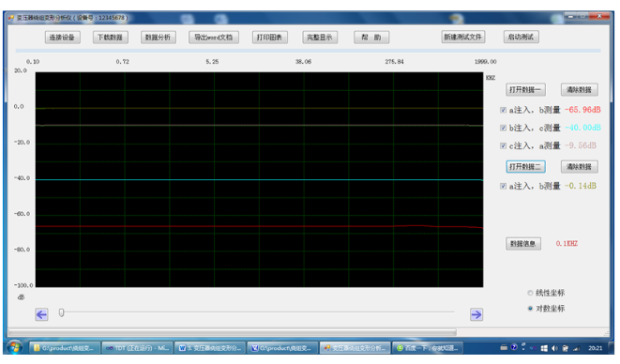Open the Word document taskbar item

click(x=210, y=348)
